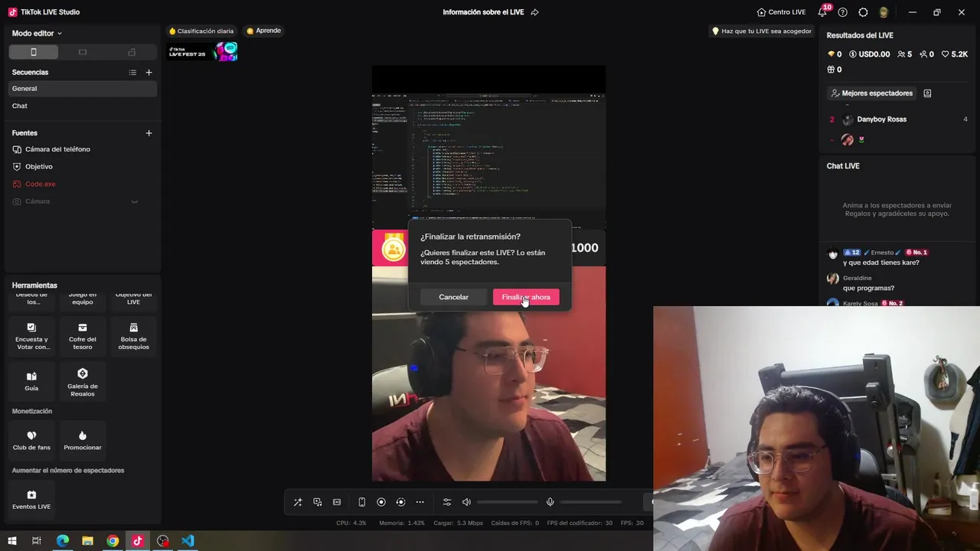
Task: Click the dashed circle record icon
Action: pos(400,502)
